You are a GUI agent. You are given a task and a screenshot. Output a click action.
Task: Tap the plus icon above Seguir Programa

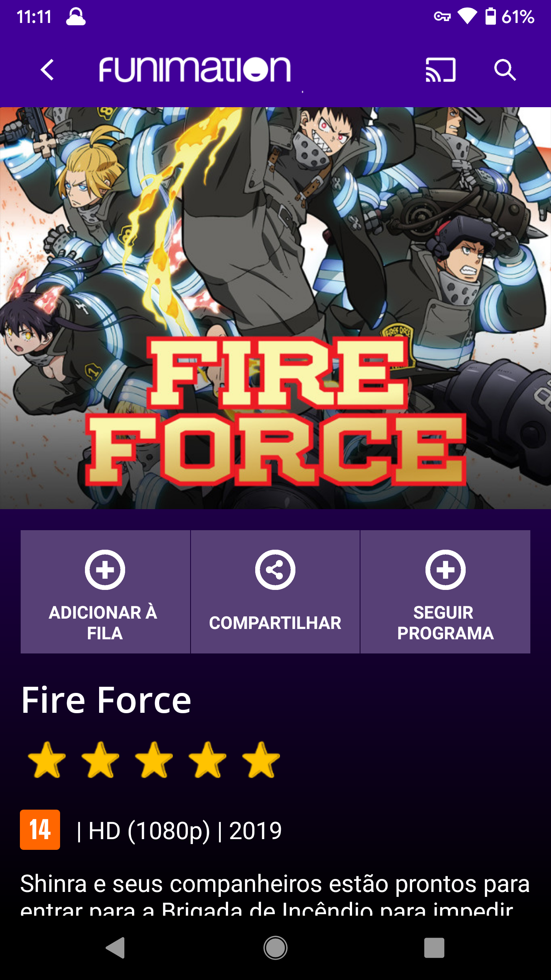[445, 570]
